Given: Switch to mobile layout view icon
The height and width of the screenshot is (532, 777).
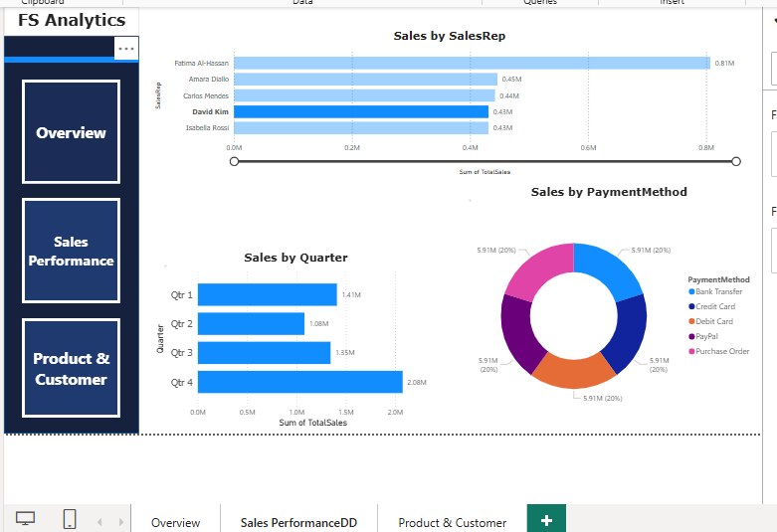Looking at the screenshot, I should [x=70, y=519].
